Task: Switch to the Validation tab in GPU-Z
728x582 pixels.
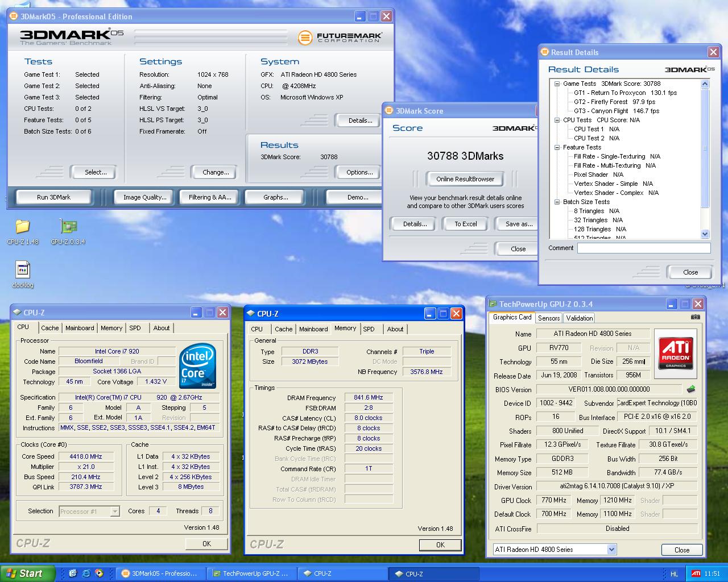Action: (x=580, y=318)
